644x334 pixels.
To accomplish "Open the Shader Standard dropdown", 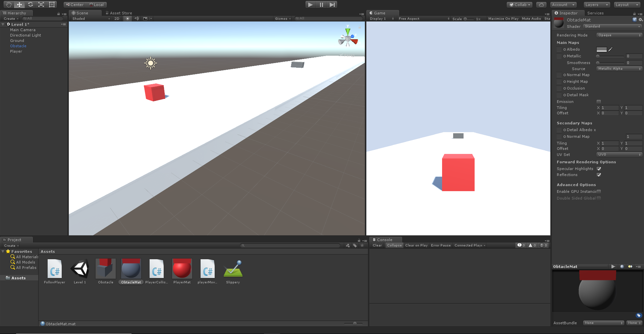I will click(x=612, y=26).
